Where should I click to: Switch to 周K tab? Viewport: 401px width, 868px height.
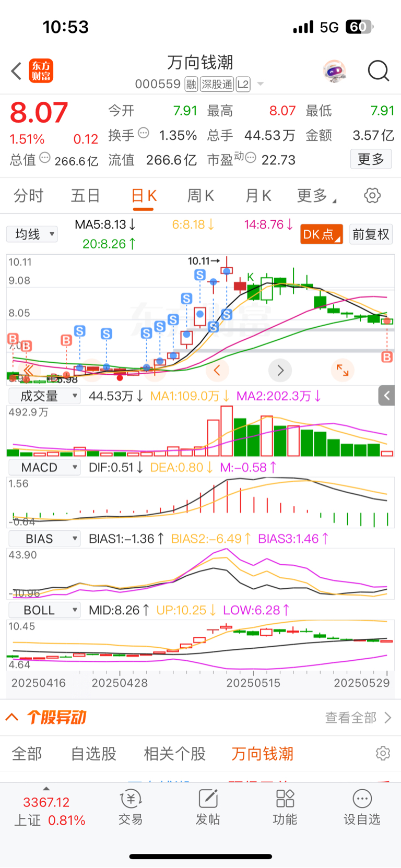pos(201,196)
